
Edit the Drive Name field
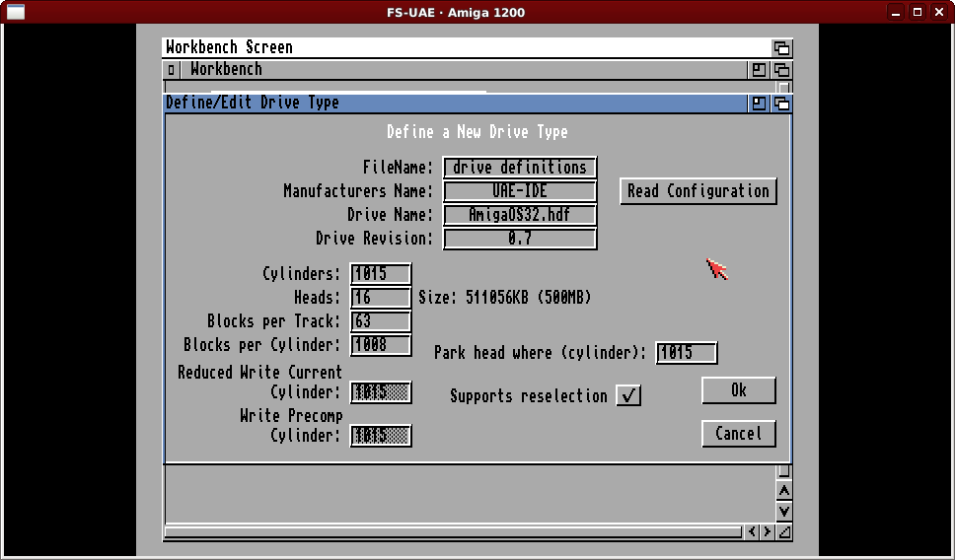click(x=520, y=215)
